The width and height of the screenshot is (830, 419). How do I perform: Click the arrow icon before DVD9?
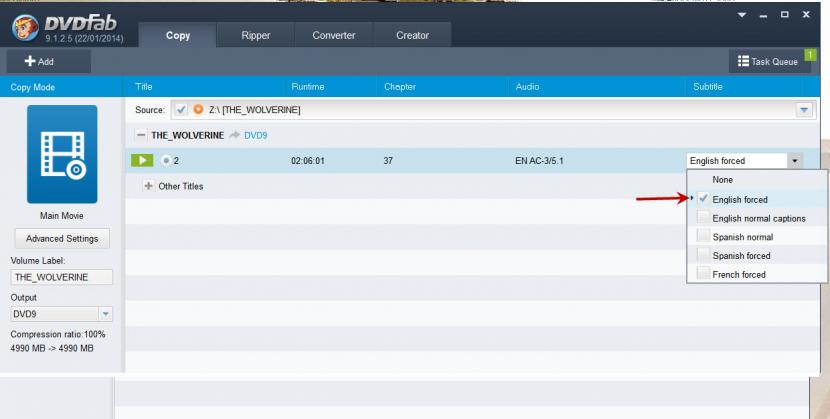[234, 135]
